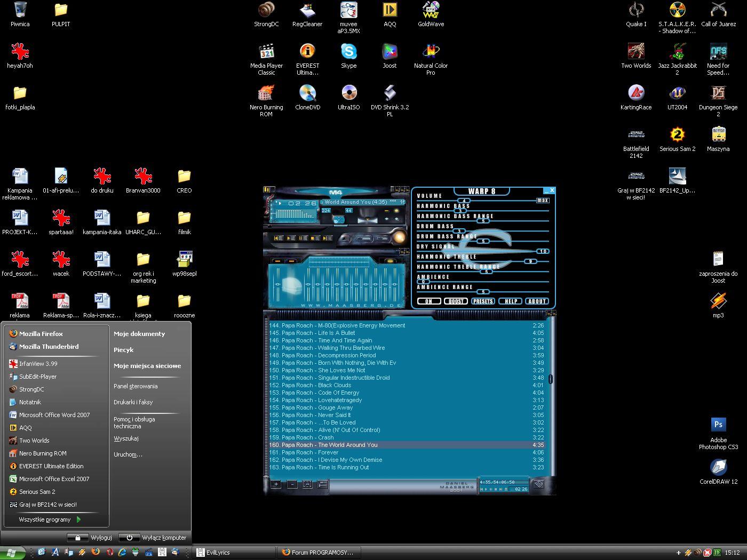The width and height of the screenshot is (747, 560).
Task: Select the CorelDRAW 12 desktop icon
Action: pyautogui.click(x=718, y=472)
